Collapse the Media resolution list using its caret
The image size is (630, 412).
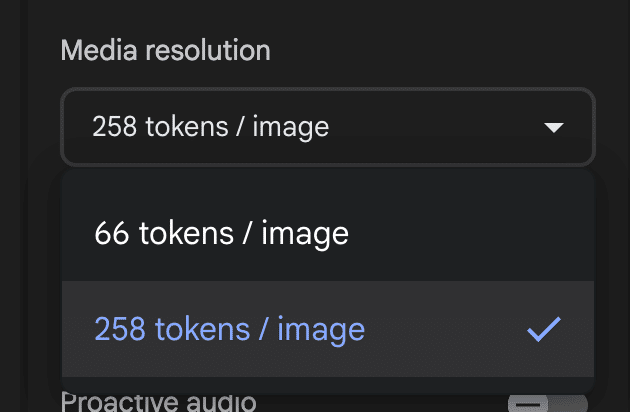pos(552,128)
